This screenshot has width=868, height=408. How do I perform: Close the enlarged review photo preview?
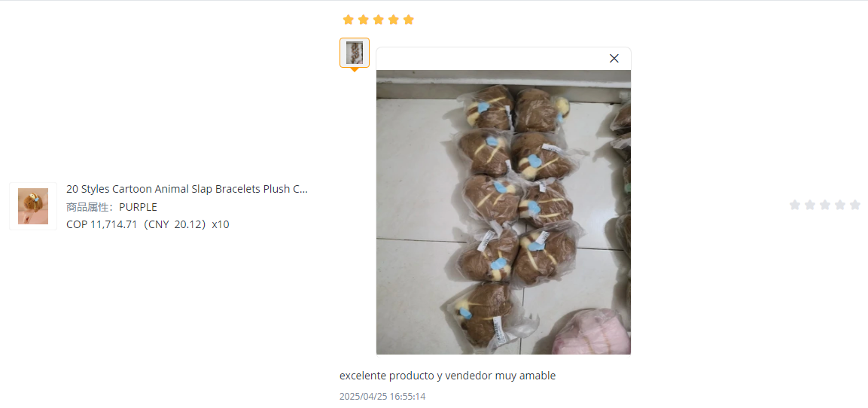point(614,58)
